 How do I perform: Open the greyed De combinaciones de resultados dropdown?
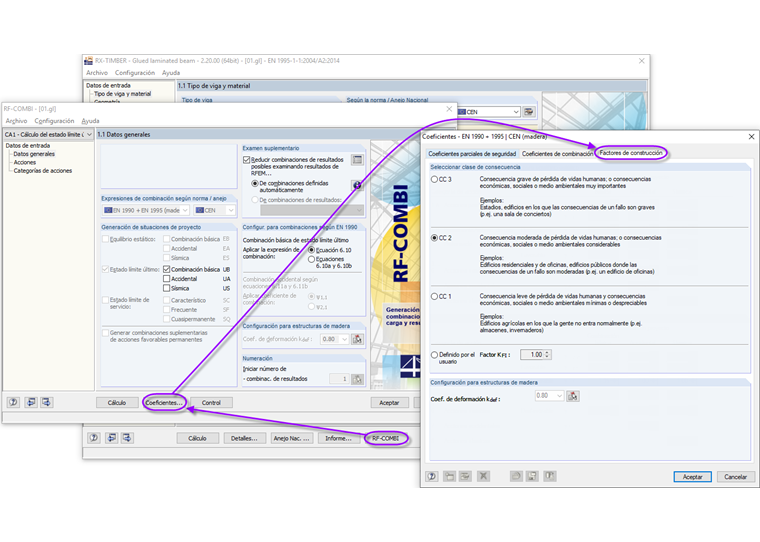point(312,210)
